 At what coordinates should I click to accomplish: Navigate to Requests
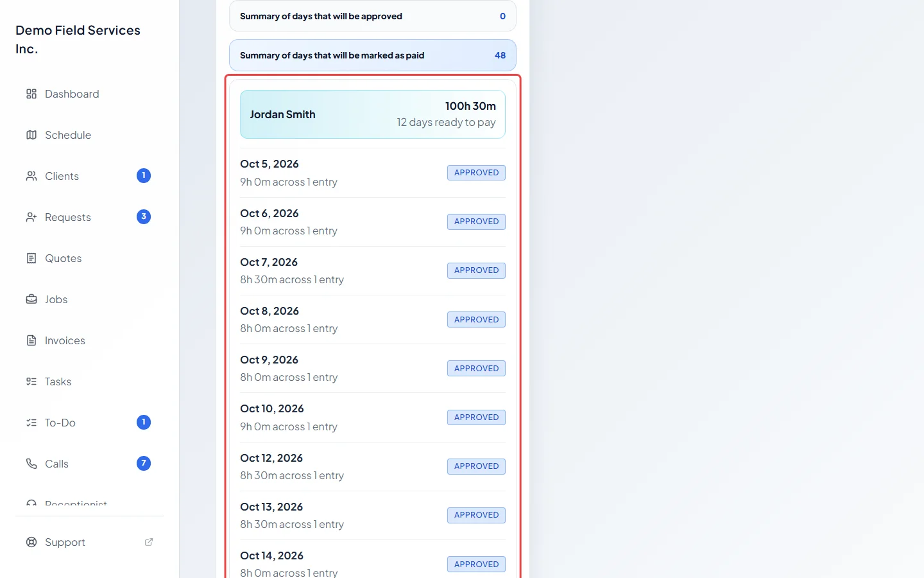[90, 217]
